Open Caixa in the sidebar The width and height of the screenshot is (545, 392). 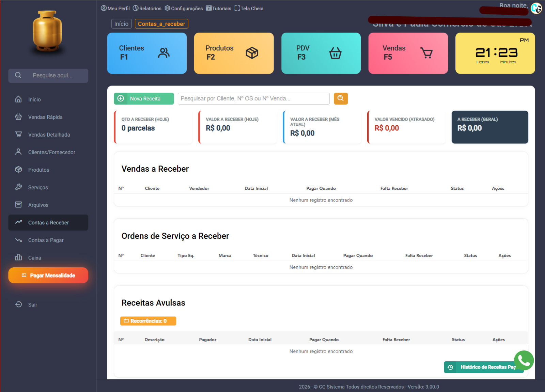click(48, 258)
